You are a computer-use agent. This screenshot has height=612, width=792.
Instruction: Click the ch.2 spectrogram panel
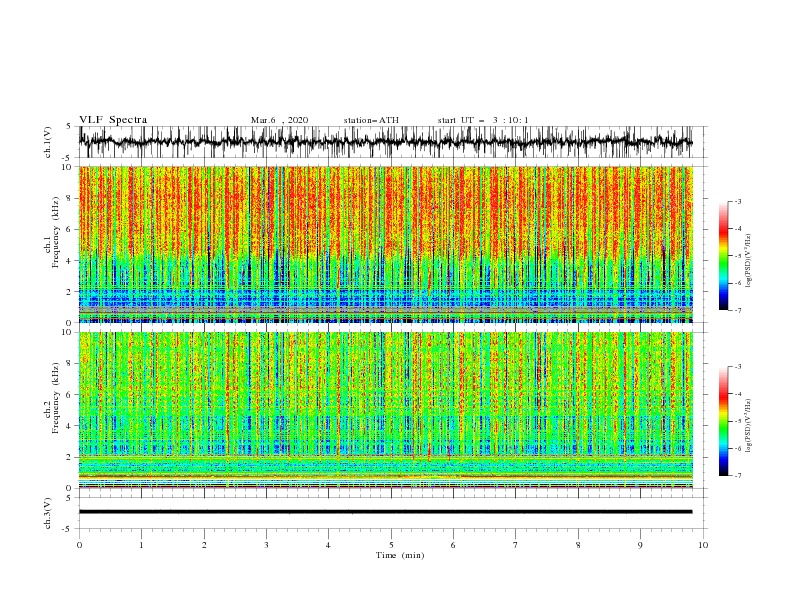click(x=385, y=410)
